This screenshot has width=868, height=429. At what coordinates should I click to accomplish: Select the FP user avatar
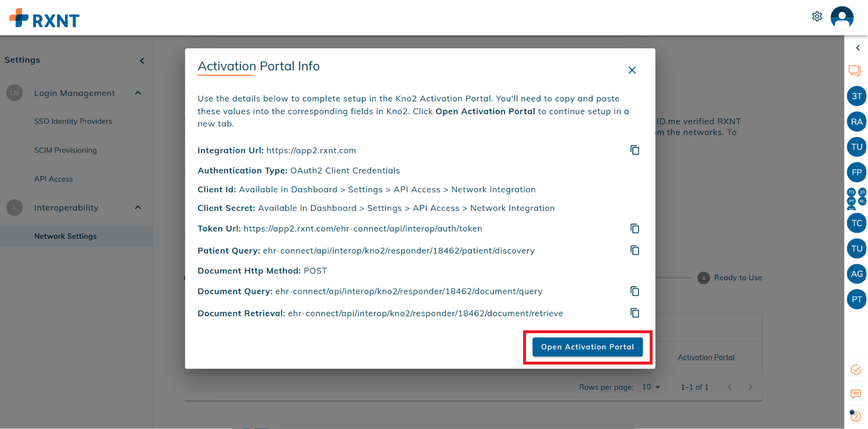[x=857, y=172]
